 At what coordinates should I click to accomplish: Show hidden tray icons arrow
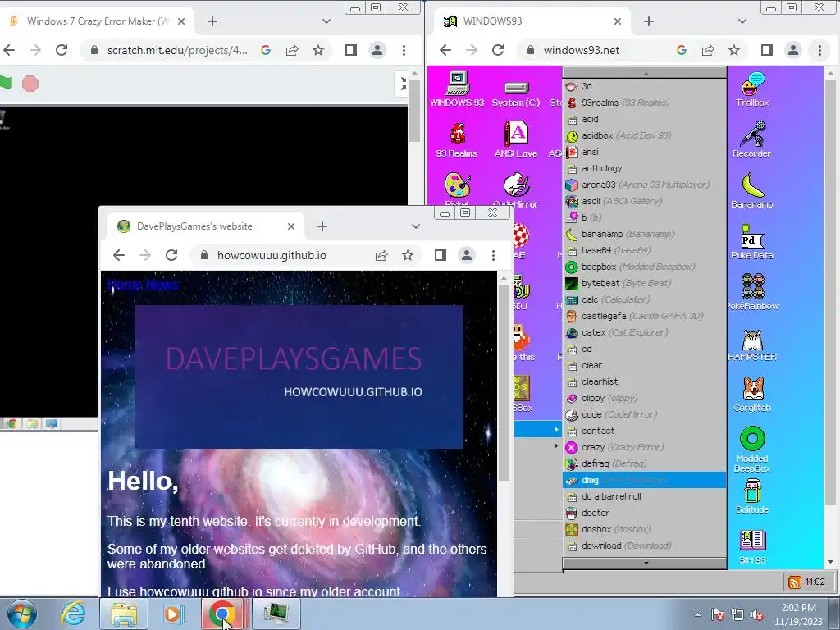click(x=697, y=615)
